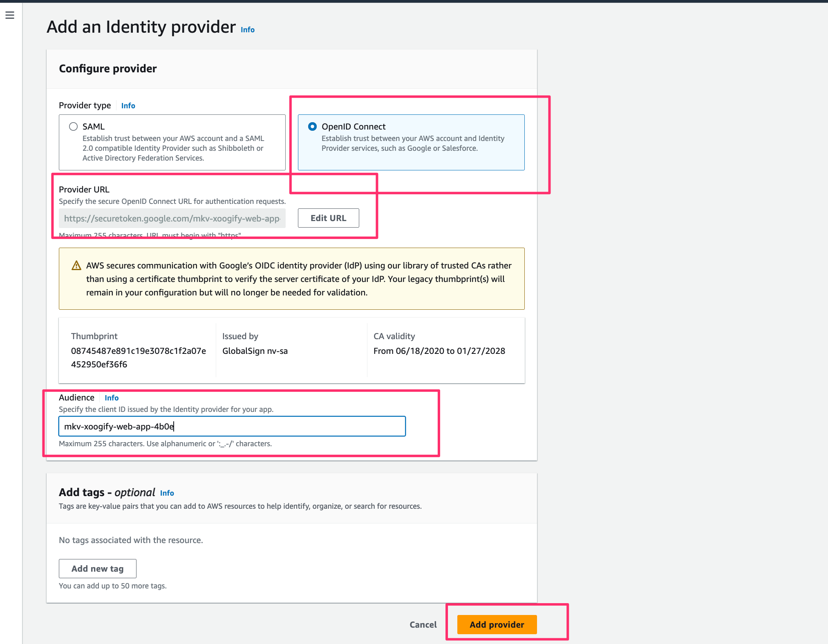Click the Cancel button
Viewport: 828px width, 644px height.
[x=423, y=625]
